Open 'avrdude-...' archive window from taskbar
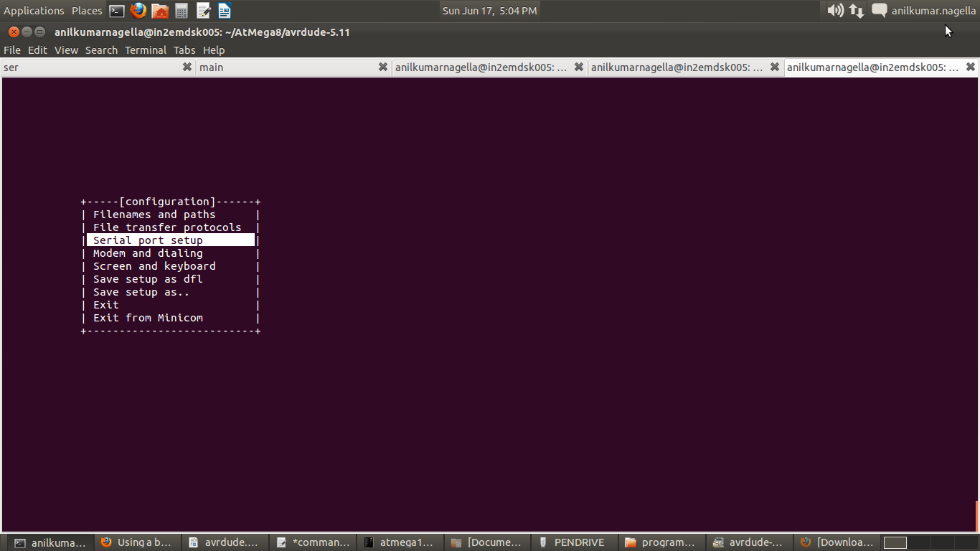 [x=749, y=542]
